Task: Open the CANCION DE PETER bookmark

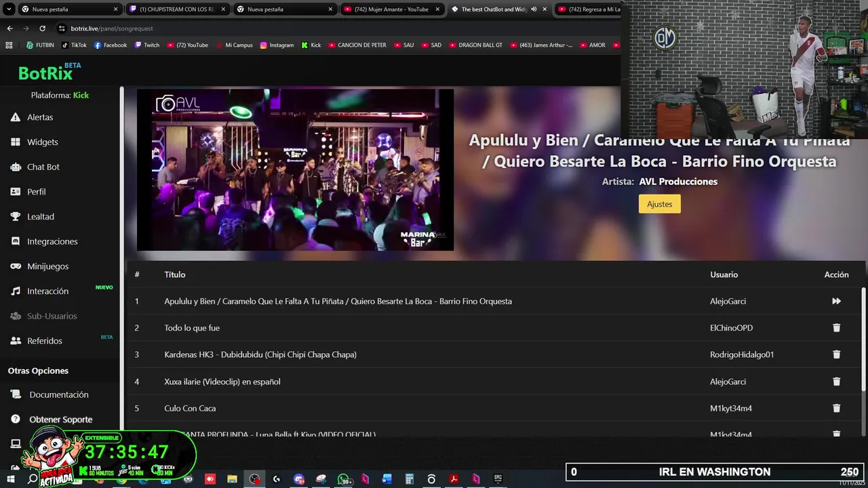Action: click(357, 45)
